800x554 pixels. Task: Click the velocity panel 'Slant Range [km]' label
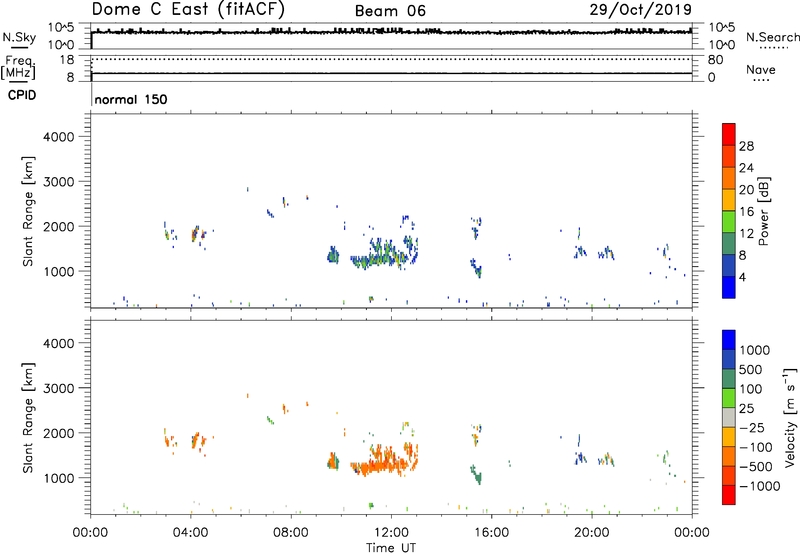click(x=28, y=418)
